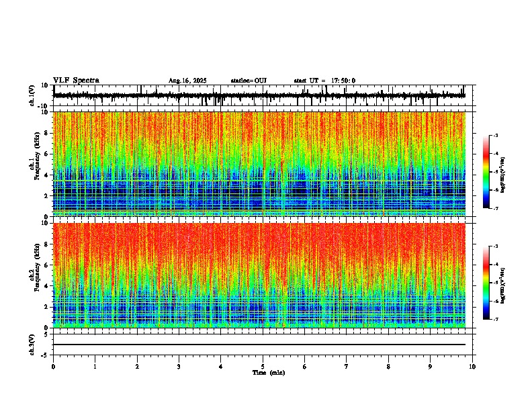Select the date text Aug.16, 2025
Image resolution: width=532 pixels, height=411 pixels.
pos(187,81)
